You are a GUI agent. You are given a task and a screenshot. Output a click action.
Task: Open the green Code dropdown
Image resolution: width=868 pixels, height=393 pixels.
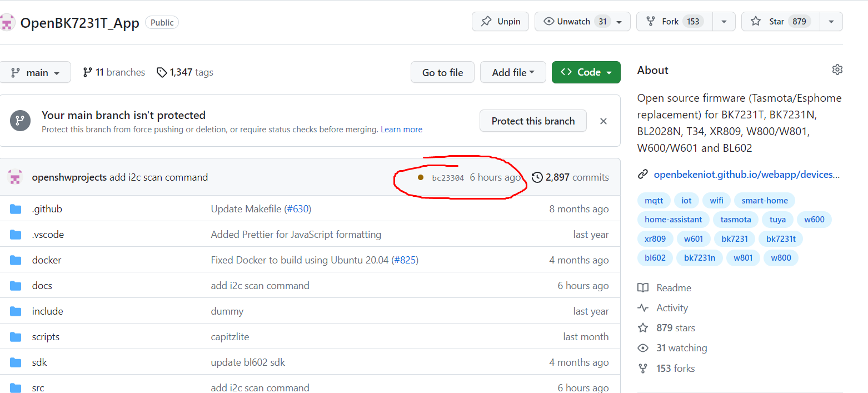(x=586, y=72)
